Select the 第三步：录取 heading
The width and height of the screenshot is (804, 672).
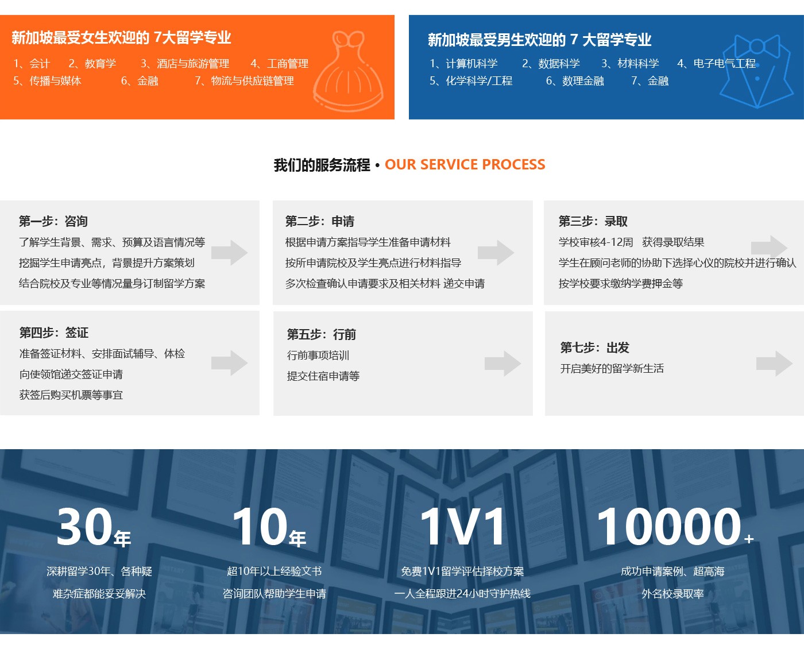click(593, 222)
